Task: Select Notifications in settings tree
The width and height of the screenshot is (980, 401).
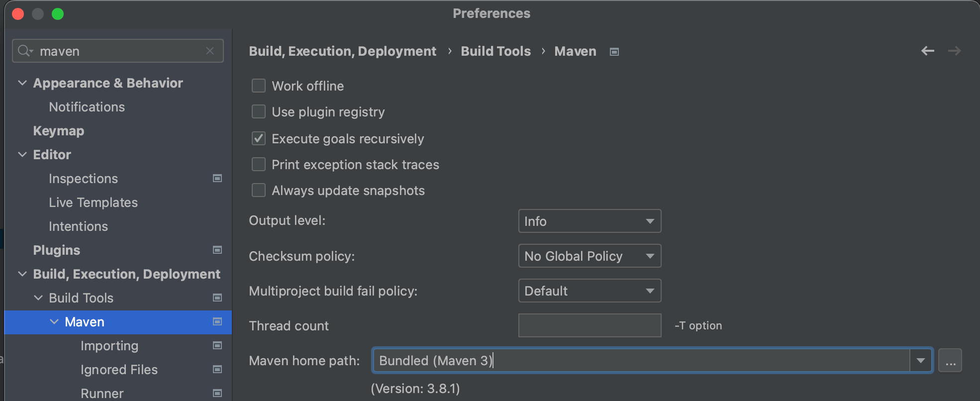Action: (x=87, y=107)
